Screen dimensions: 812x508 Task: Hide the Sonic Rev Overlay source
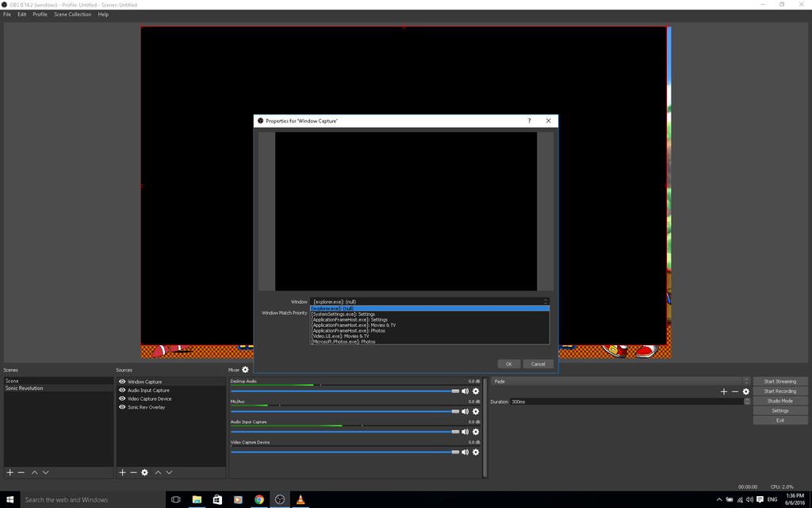122,407
